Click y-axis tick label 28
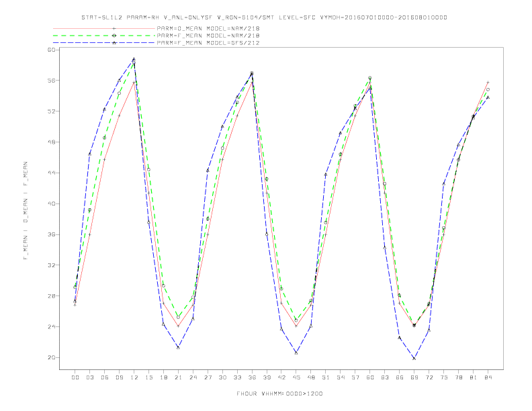 coord(51,296)
